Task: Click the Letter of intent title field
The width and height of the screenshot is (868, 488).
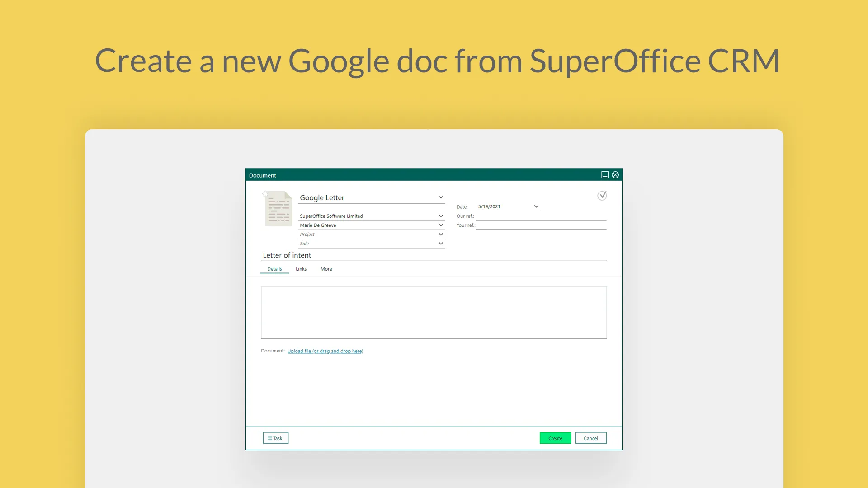Action: click(434, 255)
